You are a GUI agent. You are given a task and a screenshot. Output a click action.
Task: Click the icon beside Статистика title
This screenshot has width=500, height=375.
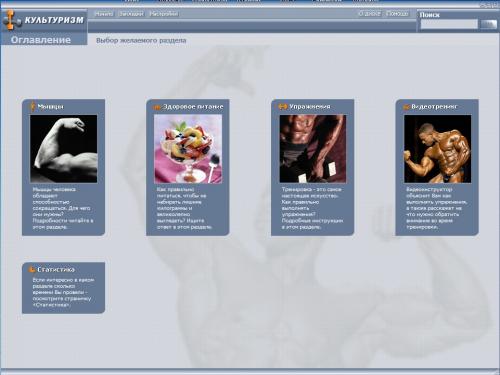32,269
